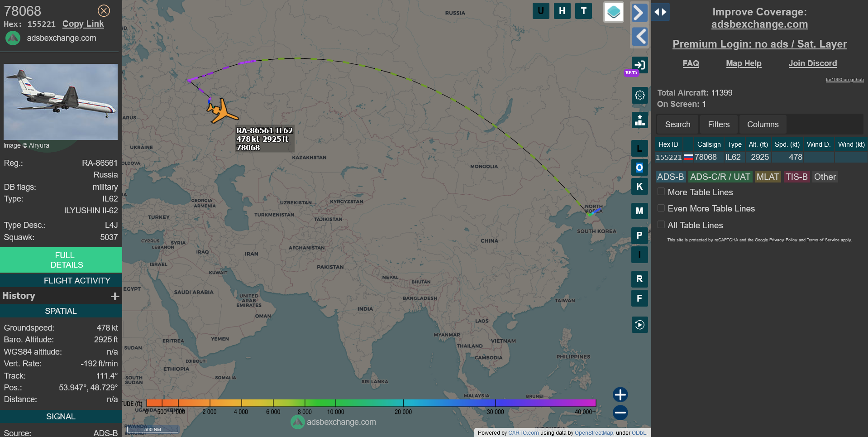Open adsbexchange.com coverage link
868x437 pixels.
pos(759,24)
